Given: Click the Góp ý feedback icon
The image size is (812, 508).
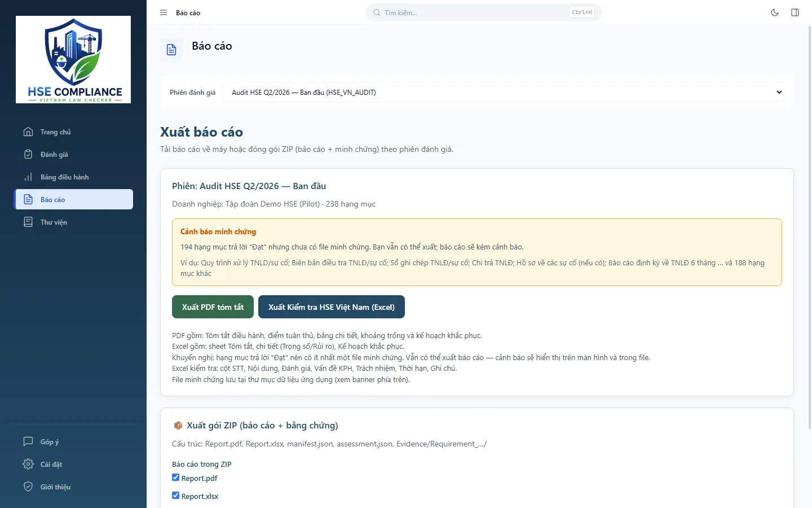Looking at the screenshot, I should click(28, 441).
